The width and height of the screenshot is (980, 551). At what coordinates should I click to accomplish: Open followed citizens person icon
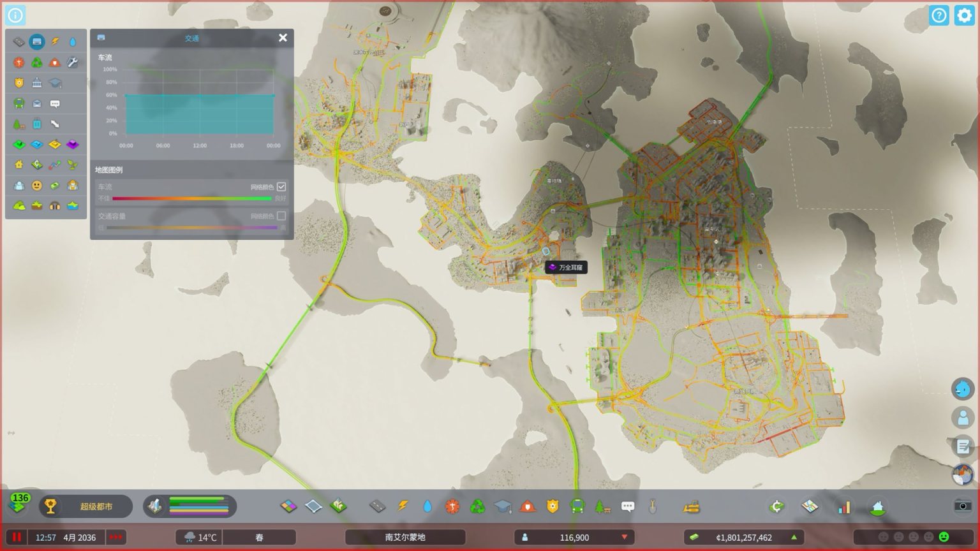[x=963, y=418]
